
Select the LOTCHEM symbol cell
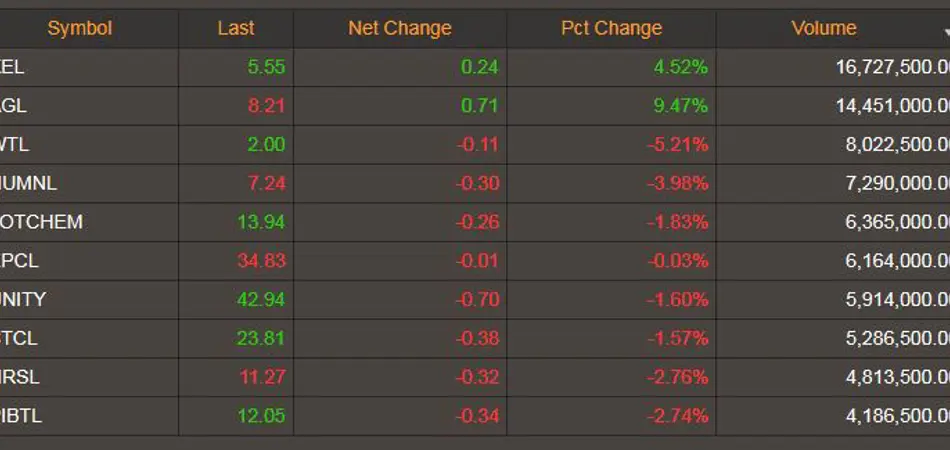click(42, 222)
